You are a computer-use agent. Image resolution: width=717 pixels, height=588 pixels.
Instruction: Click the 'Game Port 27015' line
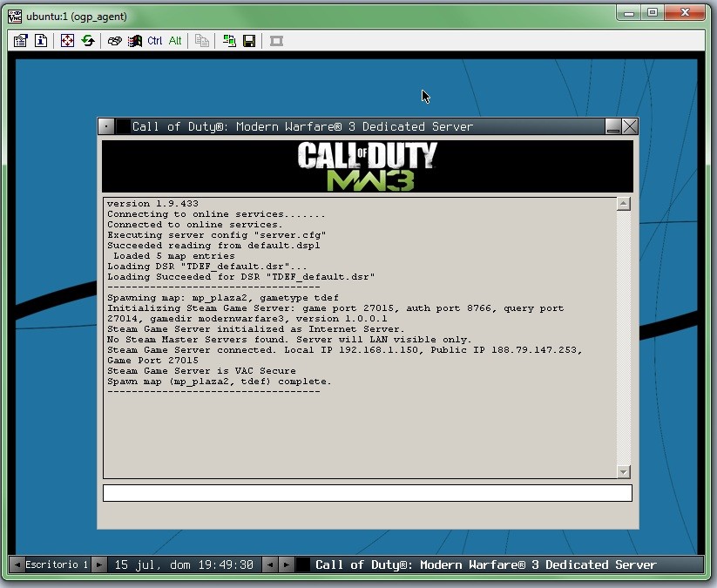click(x=152, y=361)
